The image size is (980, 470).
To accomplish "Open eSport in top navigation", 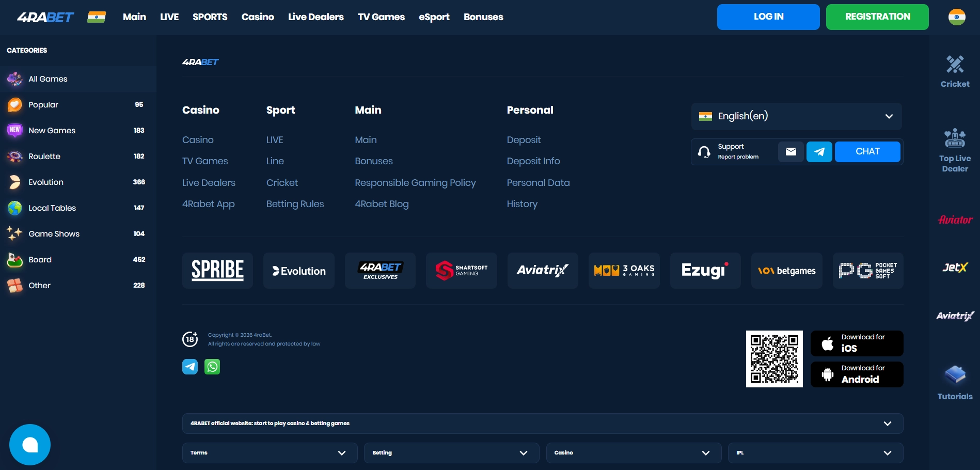I will point(434,17).
